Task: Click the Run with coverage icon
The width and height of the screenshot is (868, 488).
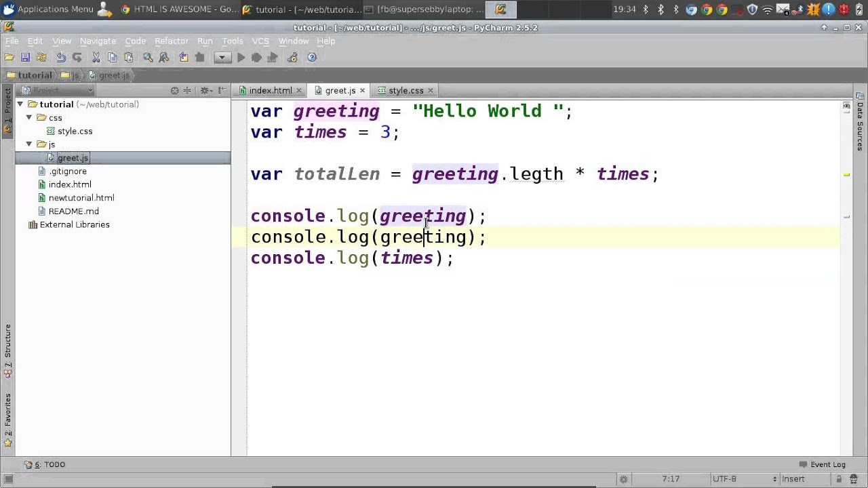Action: click(x=273, y=58)
